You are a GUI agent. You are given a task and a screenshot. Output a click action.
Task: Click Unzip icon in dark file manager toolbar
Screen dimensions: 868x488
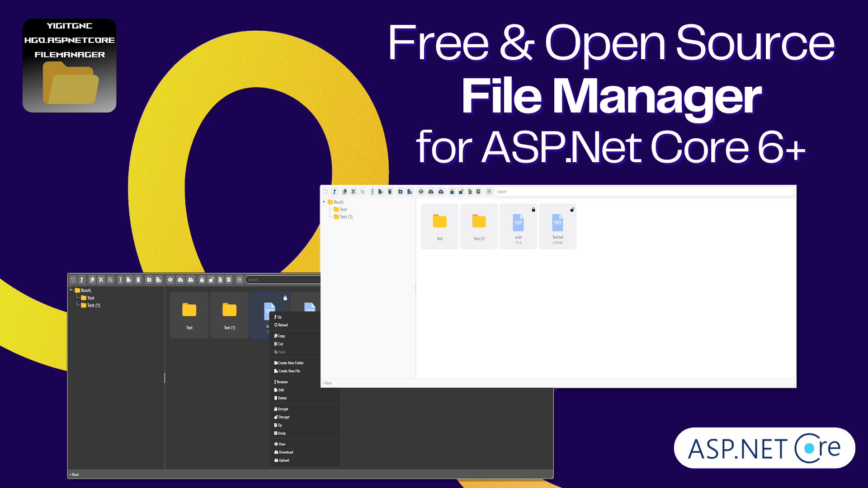[x=229, y=280]
